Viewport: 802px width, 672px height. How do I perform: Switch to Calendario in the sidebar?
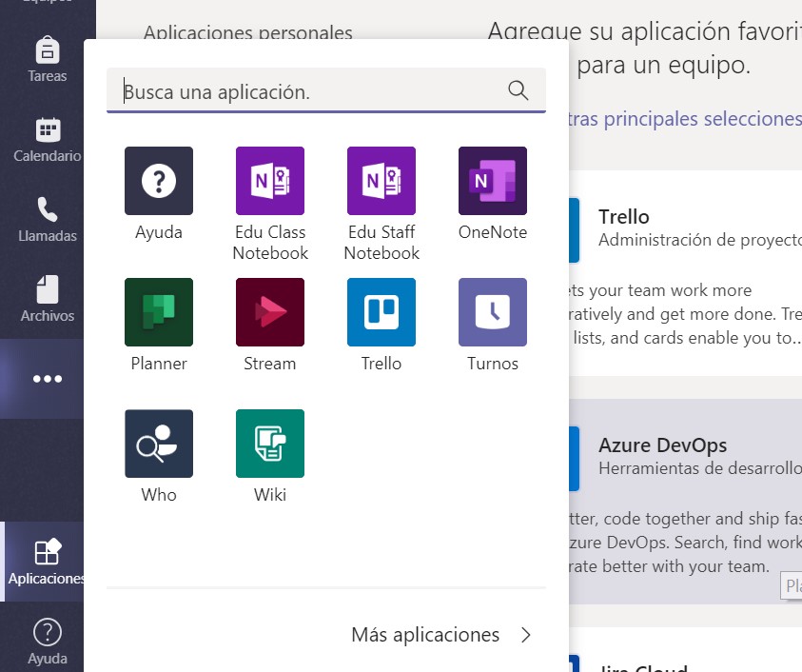[48, 139]
